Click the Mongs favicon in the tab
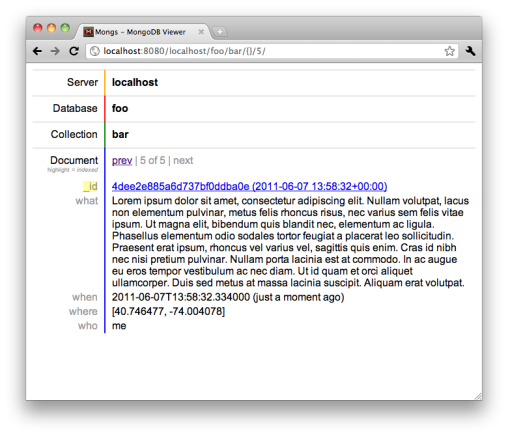The height and width of the screenshot is (436, 508). tap(88, 32)
